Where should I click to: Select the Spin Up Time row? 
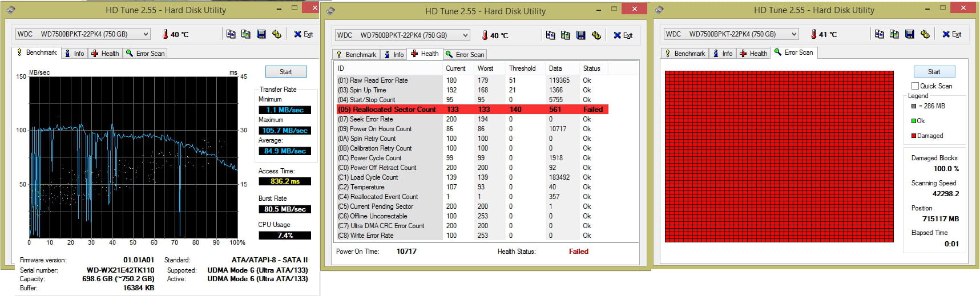point(472,90)
